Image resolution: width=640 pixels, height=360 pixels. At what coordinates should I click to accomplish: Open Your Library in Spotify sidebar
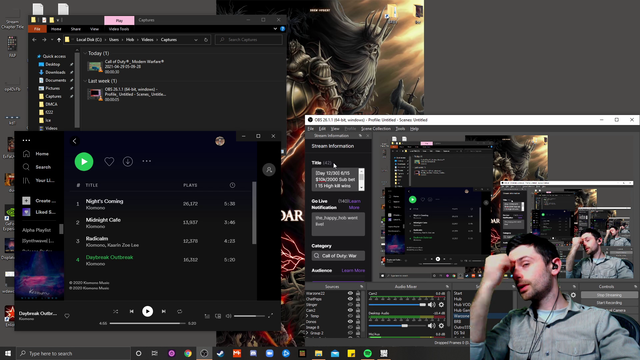[38, 180]
